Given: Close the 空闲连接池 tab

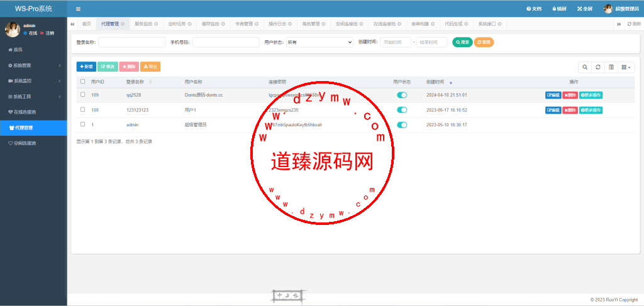Looking at the screenshot, I should 362,25.
